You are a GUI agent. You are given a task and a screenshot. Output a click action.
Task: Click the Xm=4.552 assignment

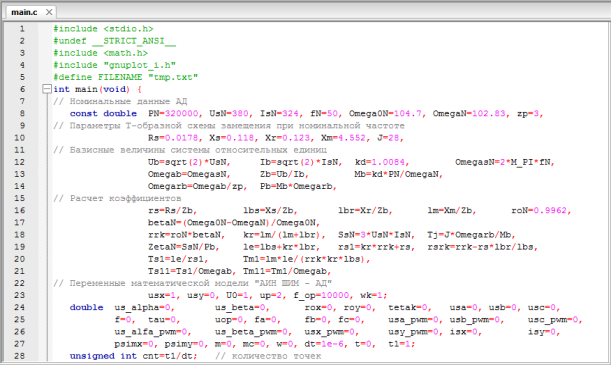[x=343, y=138]
